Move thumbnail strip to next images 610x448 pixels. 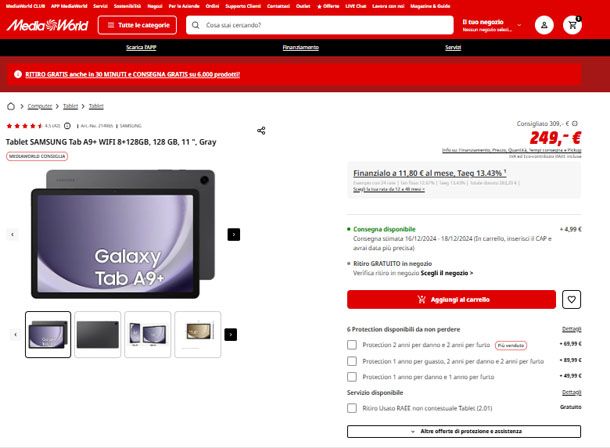[231, 334]
